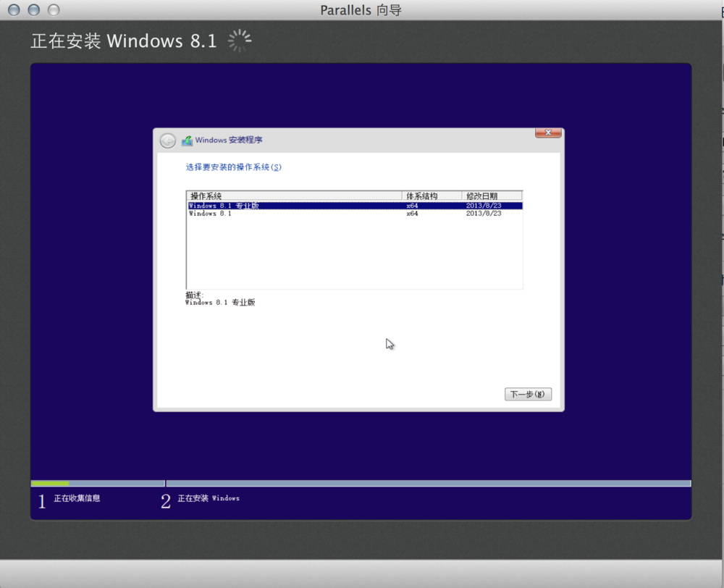Click step 2 正在安装 Windows label

pyautogui.click(x=209, y=498)
